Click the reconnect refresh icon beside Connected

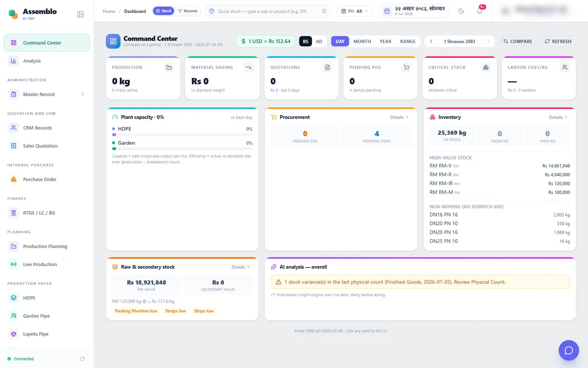(82, 359)
